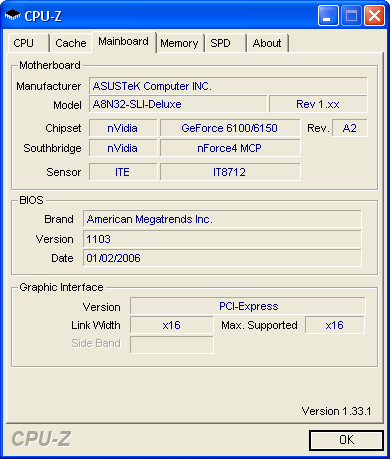Click the Link Width x16 value
390x459 pixels.
[172, 325]
